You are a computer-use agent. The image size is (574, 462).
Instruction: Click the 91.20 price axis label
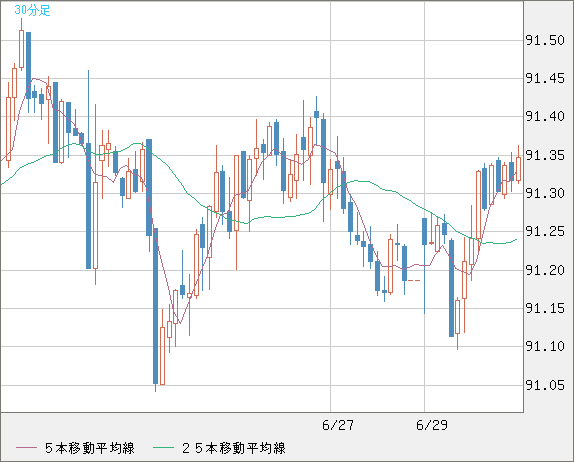pos(545,270)
